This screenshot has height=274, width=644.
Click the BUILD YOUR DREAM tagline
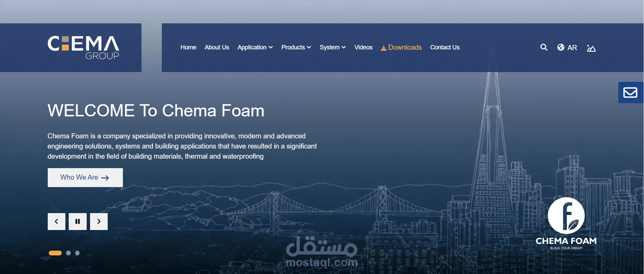pos(566,248)
